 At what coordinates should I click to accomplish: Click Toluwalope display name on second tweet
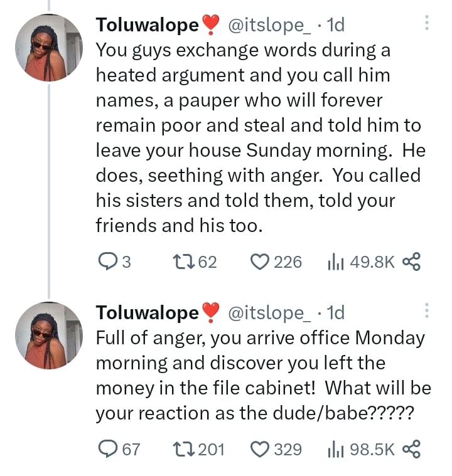point(147,312)
